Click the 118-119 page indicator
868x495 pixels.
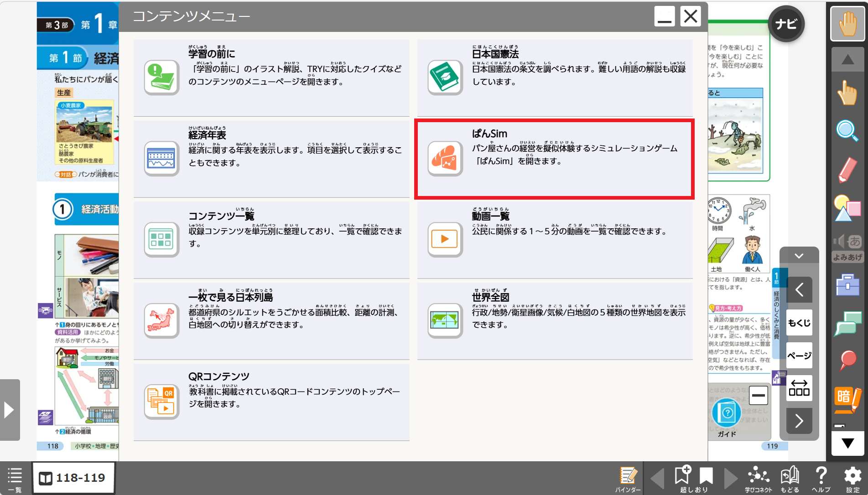[73, 478]
